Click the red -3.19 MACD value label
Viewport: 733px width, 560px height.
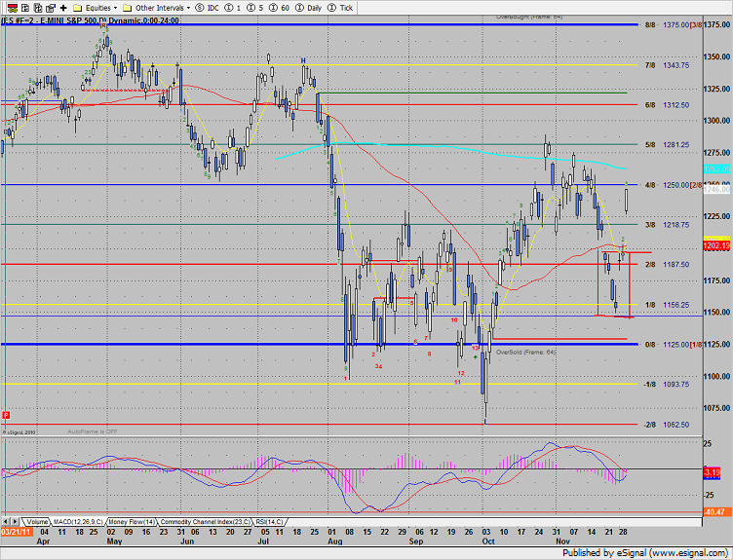click(x=712, y=472)
